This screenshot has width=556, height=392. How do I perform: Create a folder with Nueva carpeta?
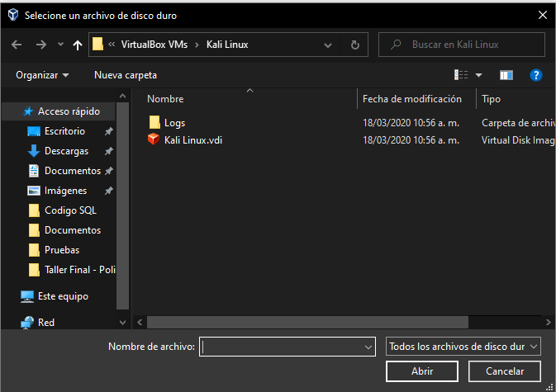[x=126, y=75]
